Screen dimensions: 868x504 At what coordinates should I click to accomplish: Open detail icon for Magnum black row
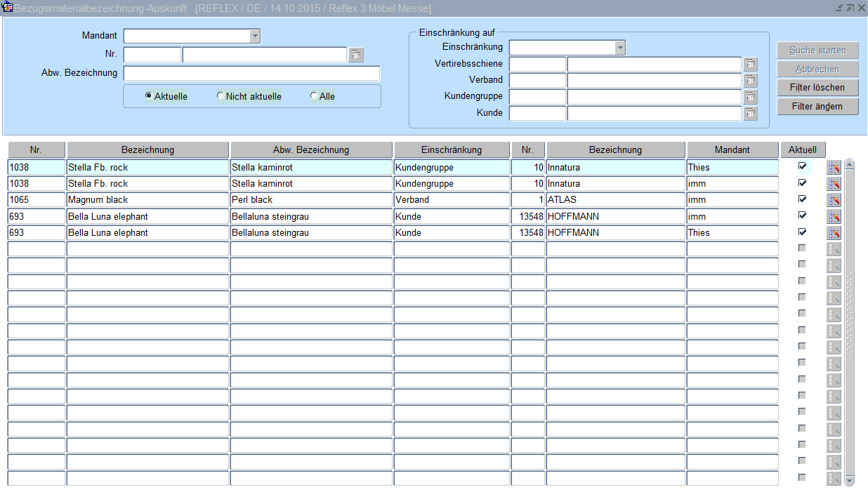834,200
